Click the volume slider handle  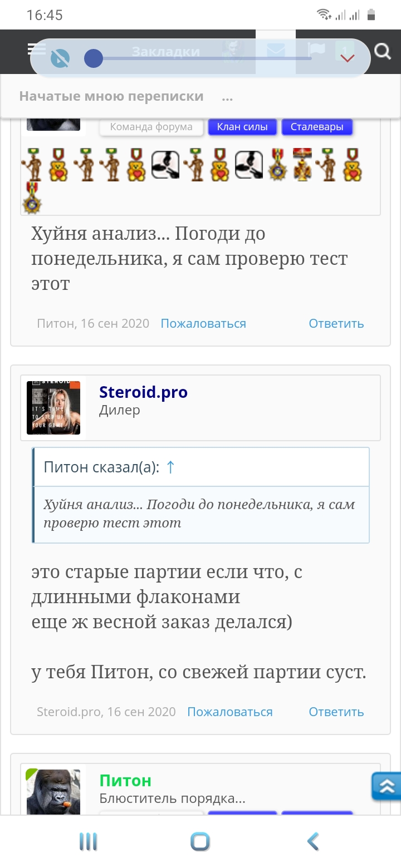pos(94,58)
